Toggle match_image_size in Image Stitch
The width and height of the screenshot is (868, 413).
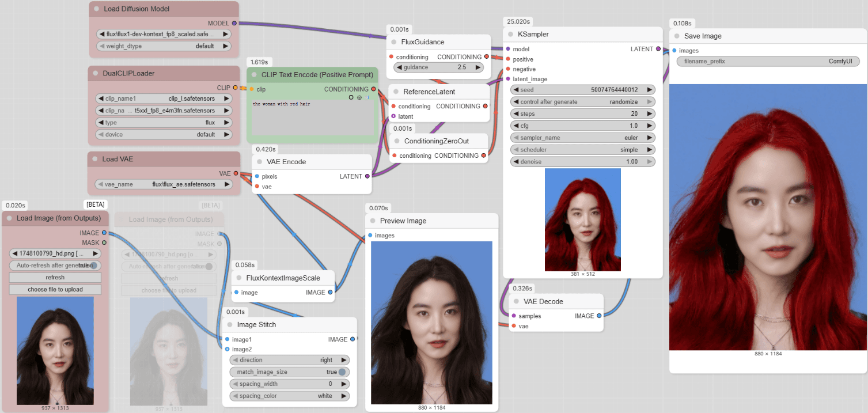point(342,372)
